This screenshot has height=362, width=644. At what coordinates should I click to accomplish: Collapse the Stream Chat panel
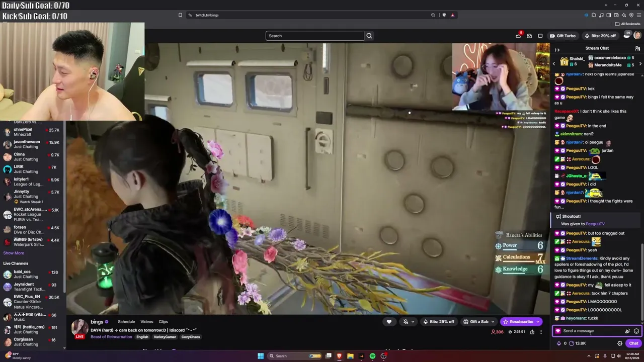point(557,49)
